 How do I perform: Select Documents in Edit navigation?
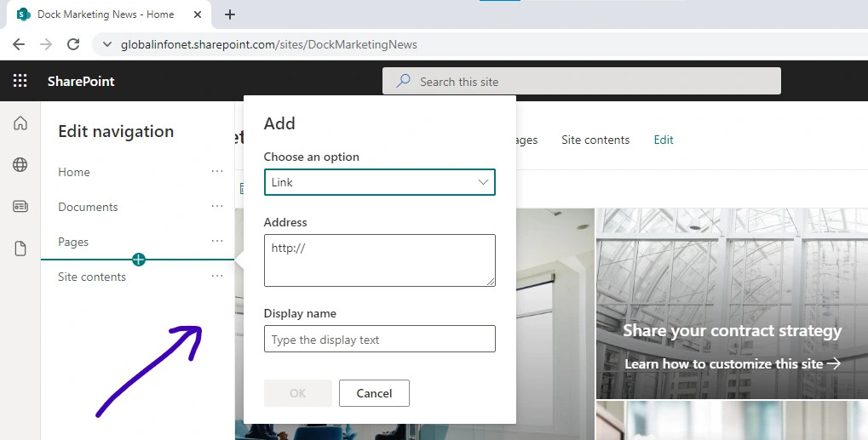[88, 207]
